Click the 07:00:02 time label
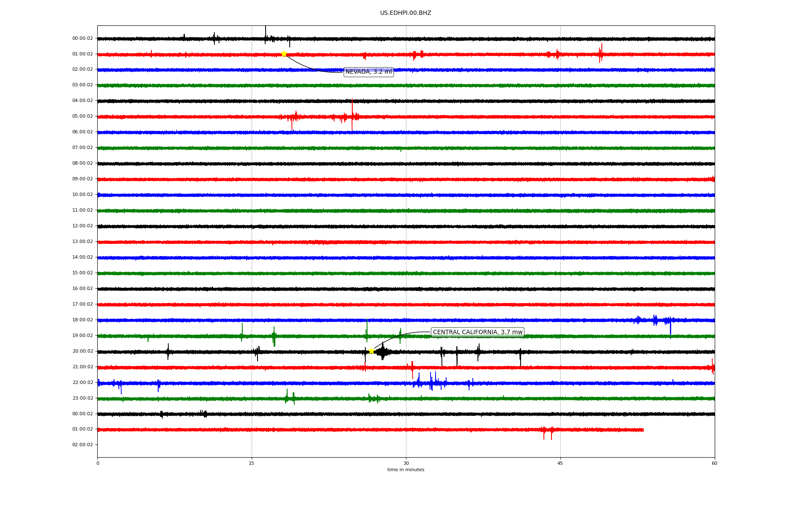The height and width of the screenshot is (508, 812). point(82,148)
